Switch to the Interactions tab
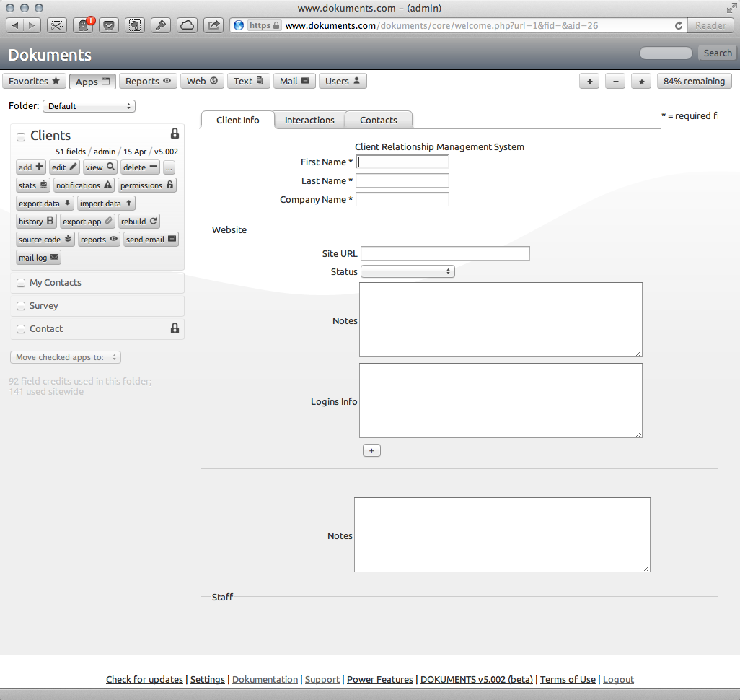The image size is (740, 700). (x=309, y=120)
